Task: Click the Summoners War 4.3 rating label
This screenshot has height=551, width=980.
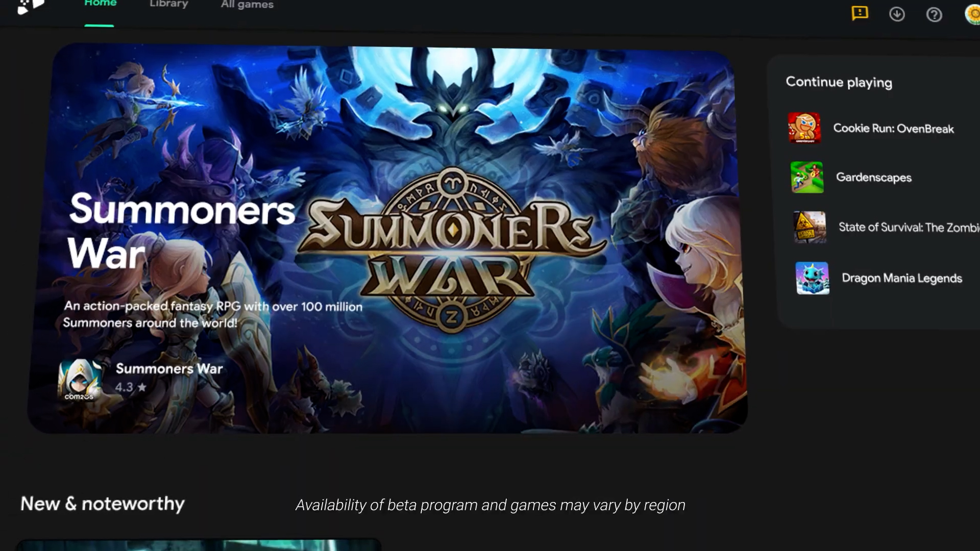Action: point(131,387)
